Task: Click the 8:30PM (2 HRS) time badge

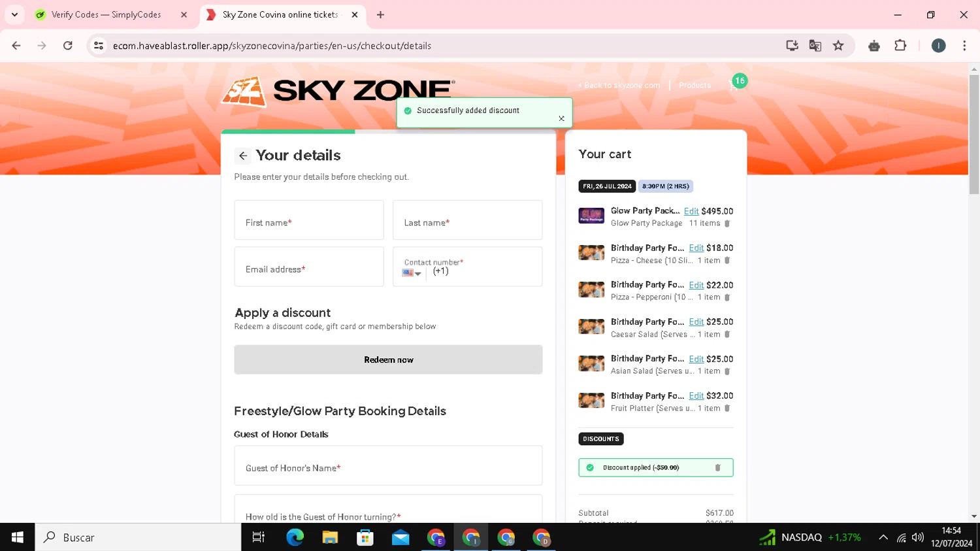Action: pos(665,186)
